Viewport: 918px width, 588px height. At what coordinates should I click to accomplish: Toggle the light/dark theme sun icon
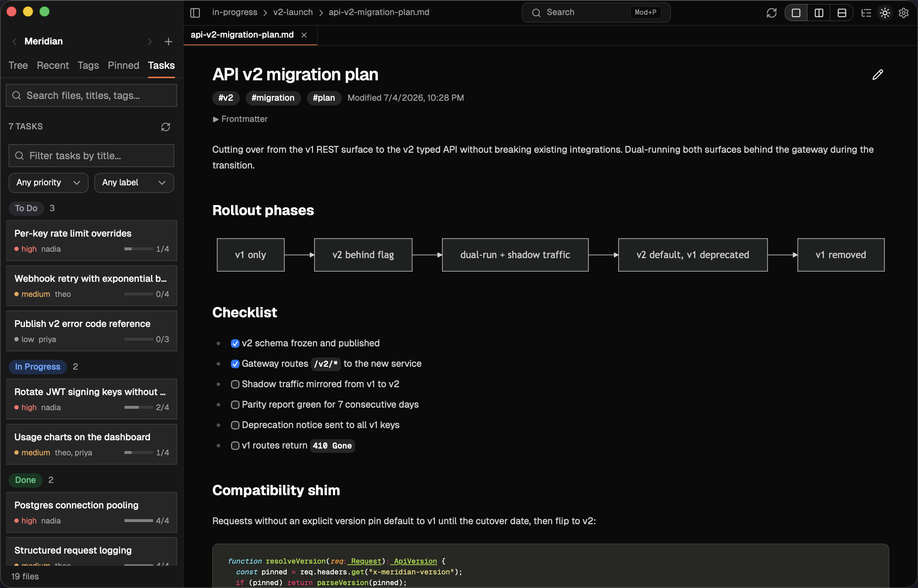click(885, 13)
